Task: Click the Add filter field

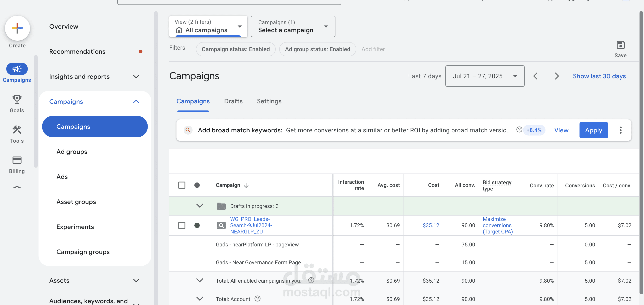Action: [x=373, y=49]
